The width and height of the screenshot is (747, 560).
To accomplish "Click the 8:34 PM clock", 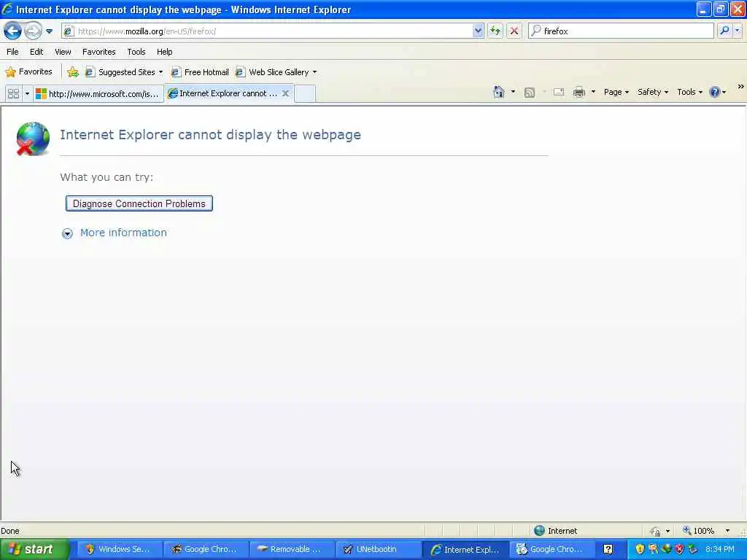I will (720, 549).
